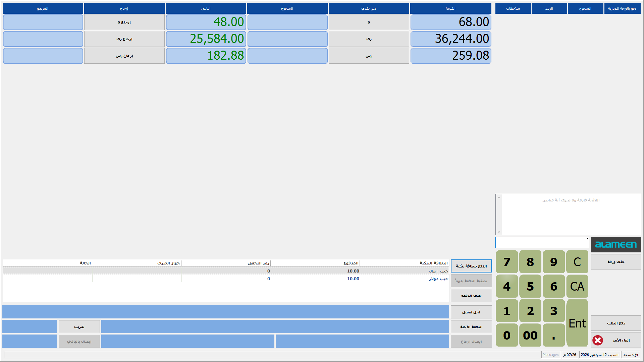Screen dimensions: 644x362
Task: Click the الدفع ببطاقة بنكية button
Action: (471, 266)
